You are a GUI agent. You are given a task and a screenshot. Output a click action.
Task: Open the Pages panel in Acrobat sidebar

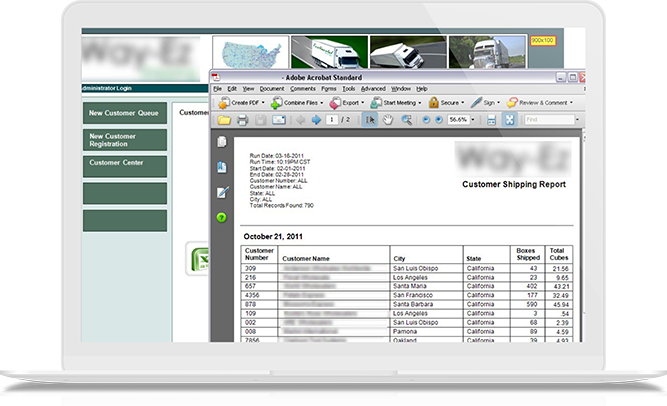(x=222, y=142)
